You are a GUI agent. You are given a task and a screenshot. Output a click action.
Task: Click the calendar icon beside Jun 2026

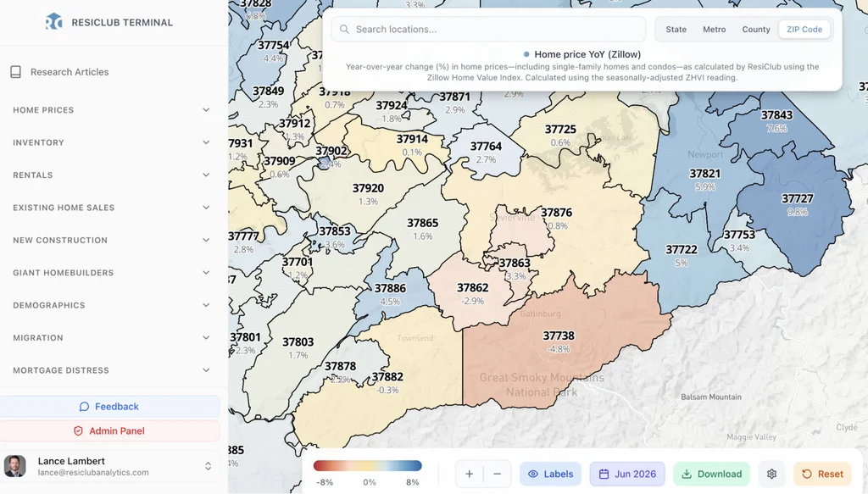604,474
